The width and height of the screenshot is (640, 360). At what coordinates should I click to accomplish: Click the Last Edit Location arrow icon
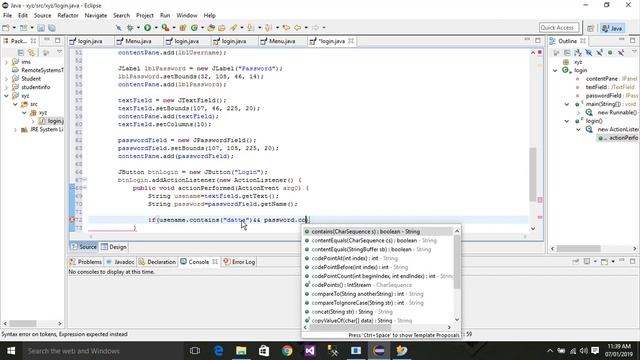point(286,28)
